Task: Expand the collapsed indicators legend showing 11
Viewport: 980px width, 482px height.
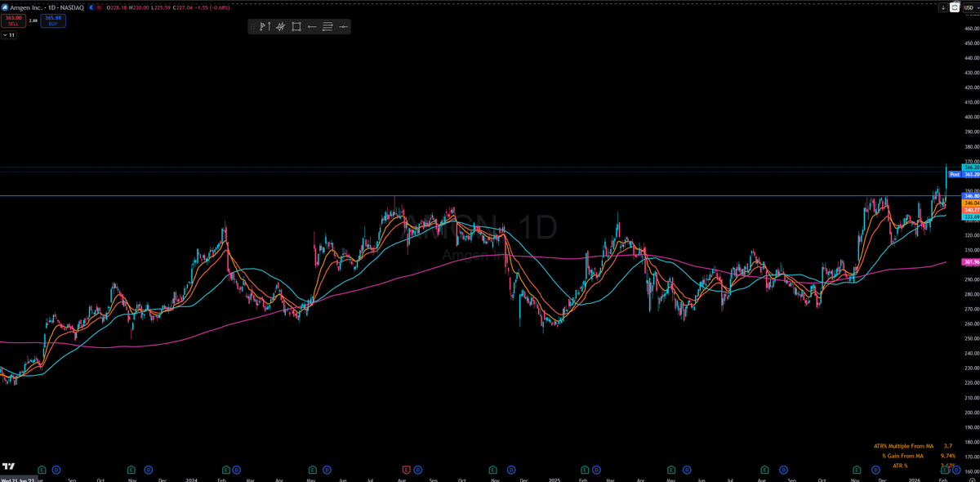Action: coord(8,35)
